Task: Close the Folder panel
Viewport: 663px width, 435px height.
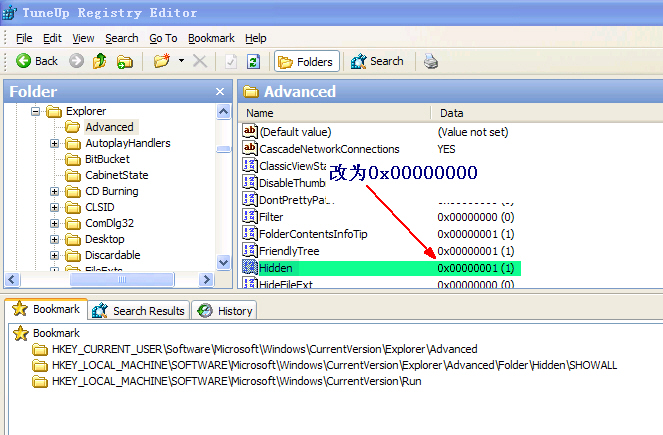Action: point(221,92)
